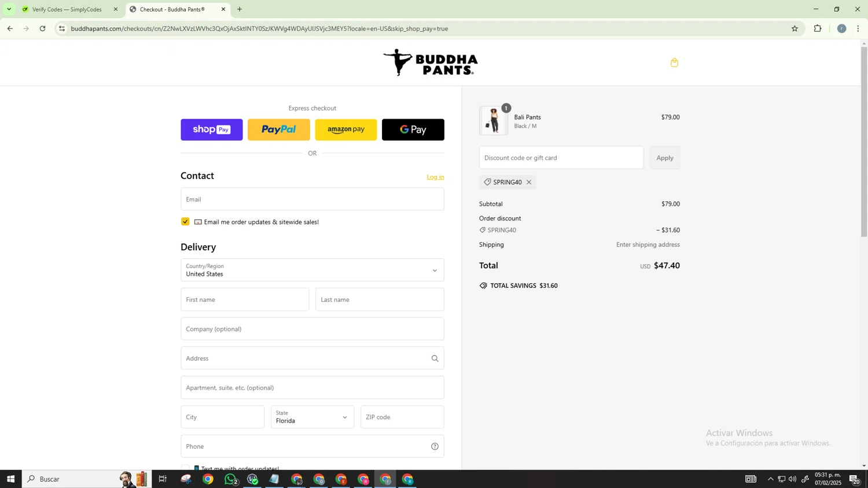Expand the State dropdown showing Florida

(312, 417)
